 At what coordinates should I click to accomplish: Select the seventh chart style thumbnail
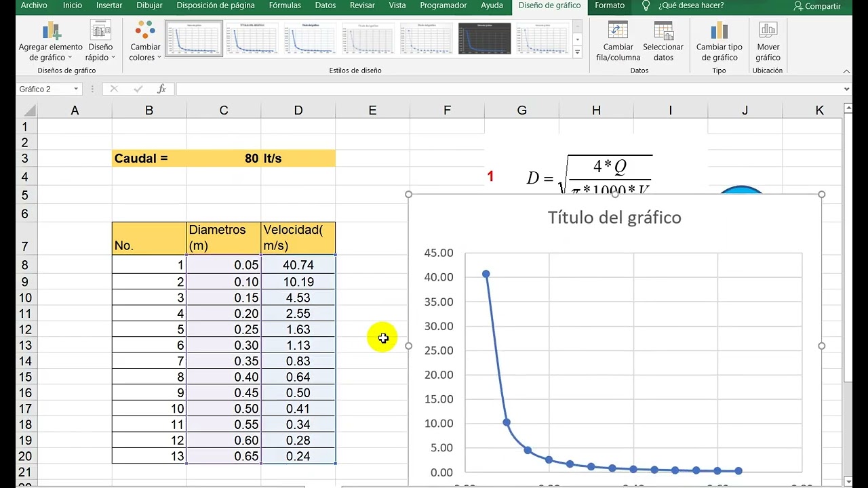coord(543,38)
